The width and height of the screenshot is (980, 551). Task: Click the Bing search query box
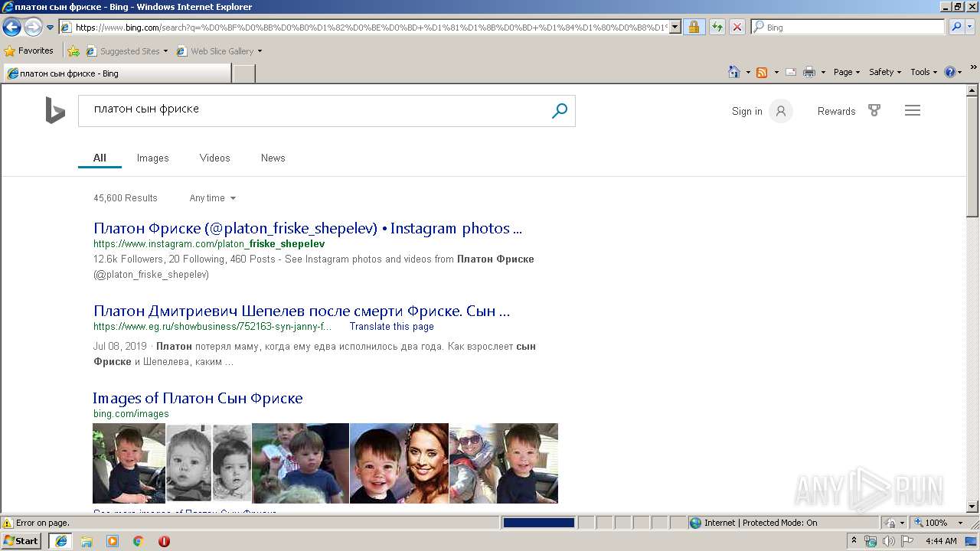[x=314, y=111]
